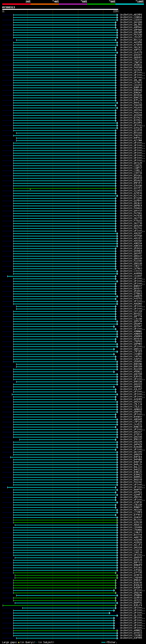Select UniRef100_Q9P4W9 label
The image size is (146, 644).
tap(131, 30)
